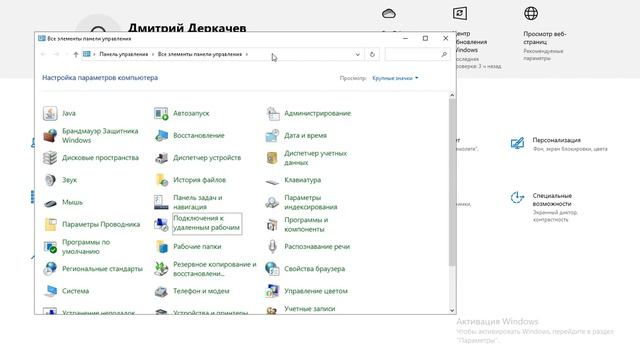Open Программы по умолчанию icon
This screenshot has width=640, height=360.
click(50, 247)
